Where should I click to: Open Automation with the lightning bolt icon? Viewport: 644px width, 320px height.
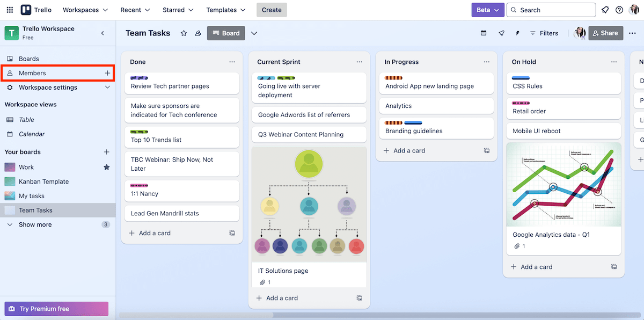click(517, 33)
